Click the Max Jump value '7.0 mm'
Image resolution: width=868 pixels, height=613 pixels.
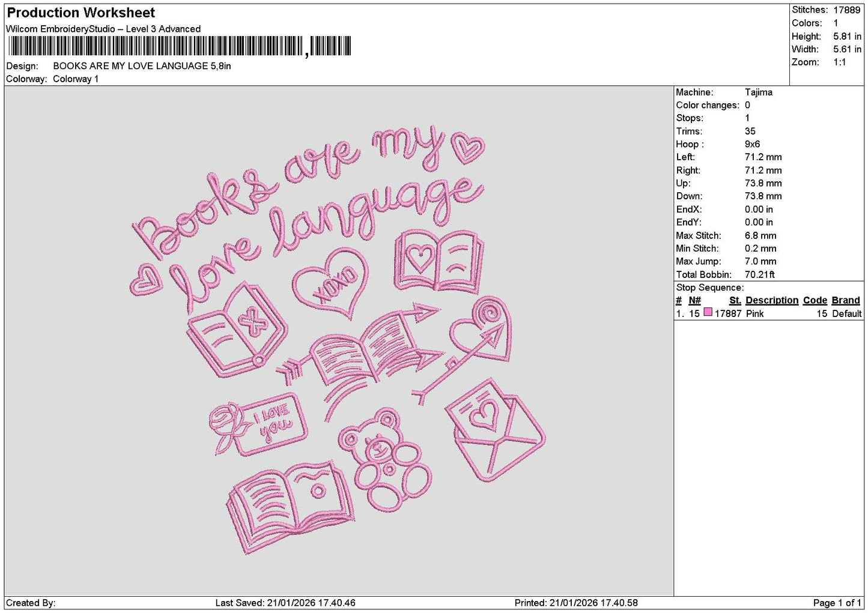(760, 262)
